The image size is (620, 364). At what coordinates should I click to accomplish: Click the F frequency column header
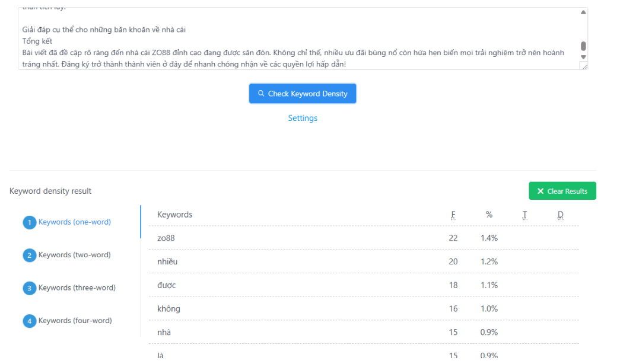point(453,215)
